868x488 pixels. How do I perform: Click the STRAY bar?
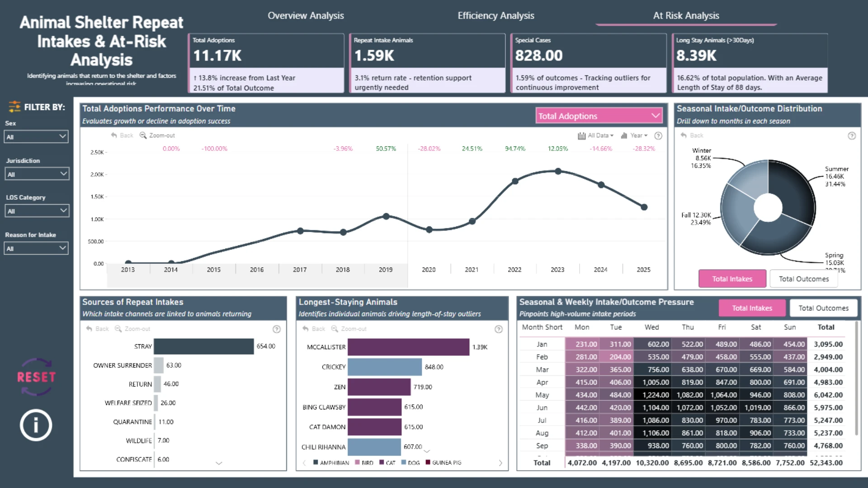pyautogui.click(x=204, y=347)
